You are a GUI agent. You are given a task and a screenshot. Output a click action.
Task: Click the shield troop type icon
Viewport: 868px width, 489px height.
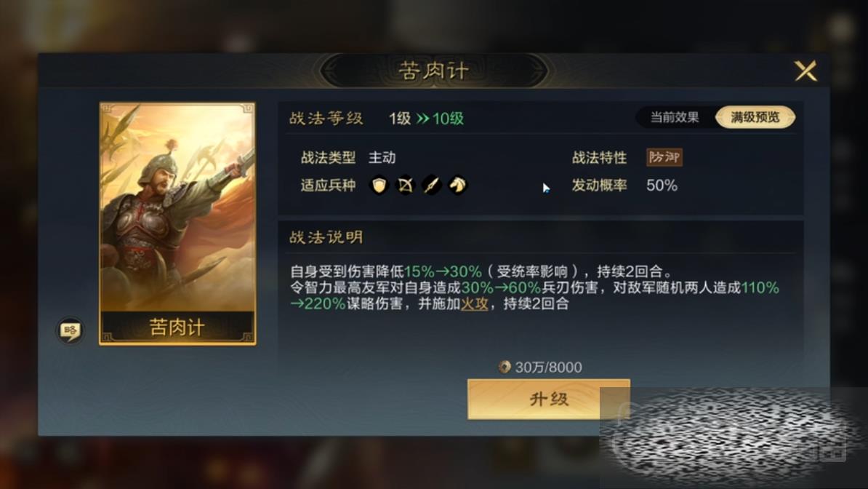[x=379, y=185]
